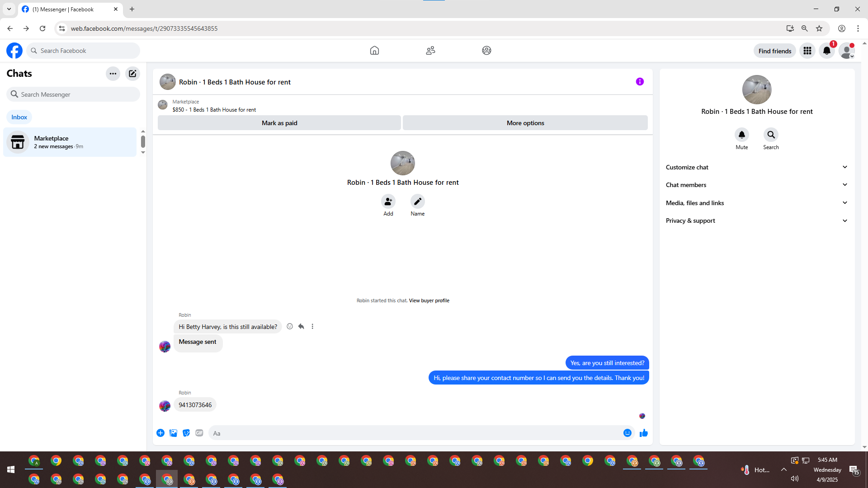
Task: Attach a file with the photo icon
Action: coord(173,433)
